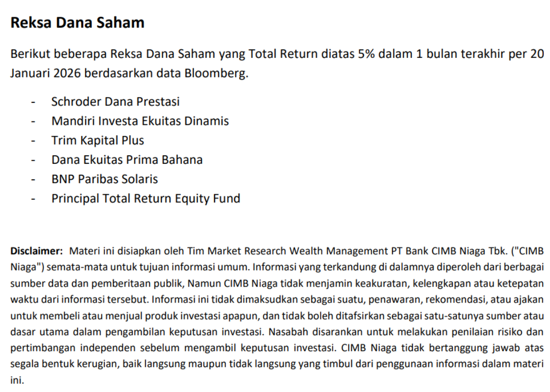Click the "Schroder Dana Prestasi" list item
This screenshot has width=550, height=392.
click(x=115, y=102)
